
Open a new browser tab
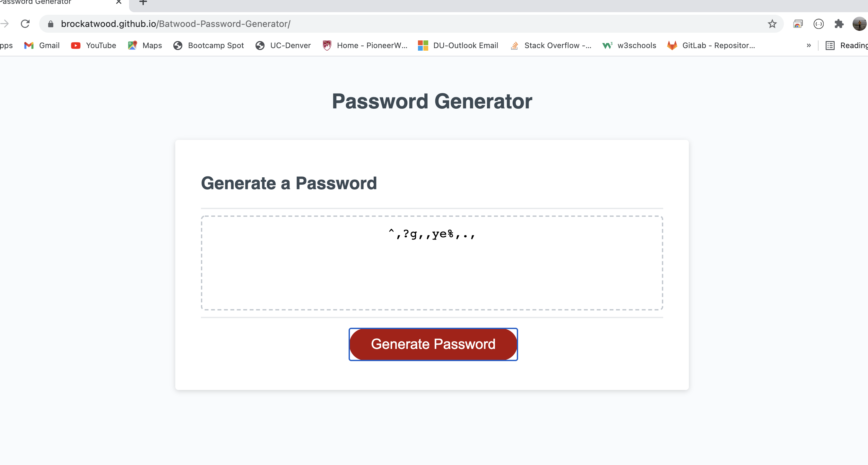143,3
